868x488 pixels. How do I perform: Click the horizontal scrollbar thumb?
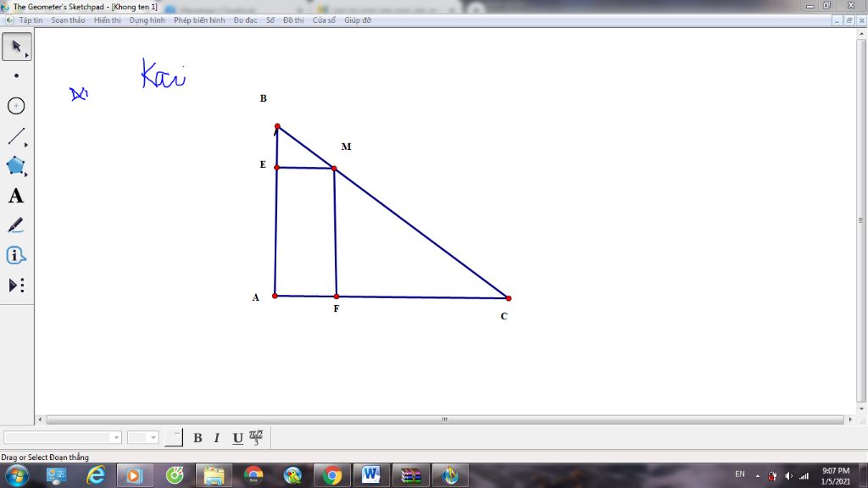(x=444, y=420)
